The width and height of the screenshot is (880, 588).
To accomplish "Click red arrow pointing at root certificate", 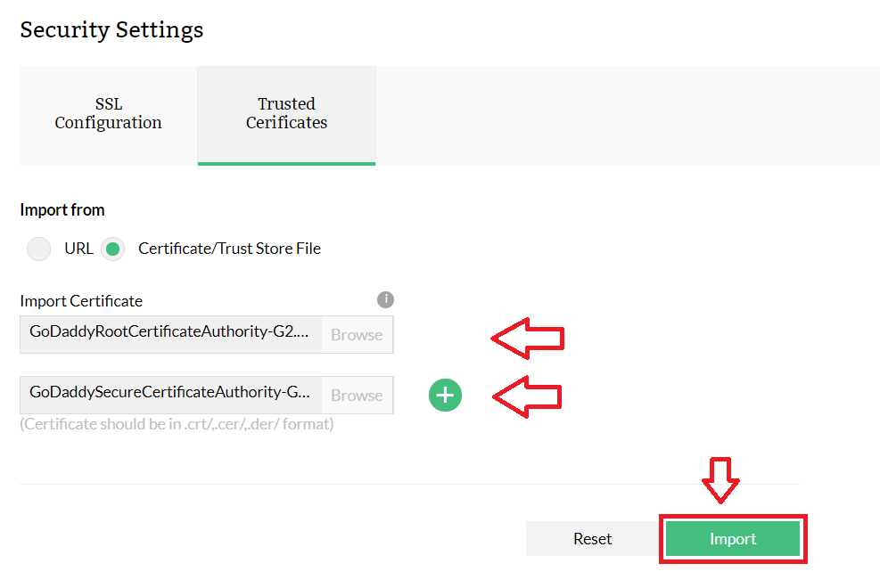I will tap(529, 338).
